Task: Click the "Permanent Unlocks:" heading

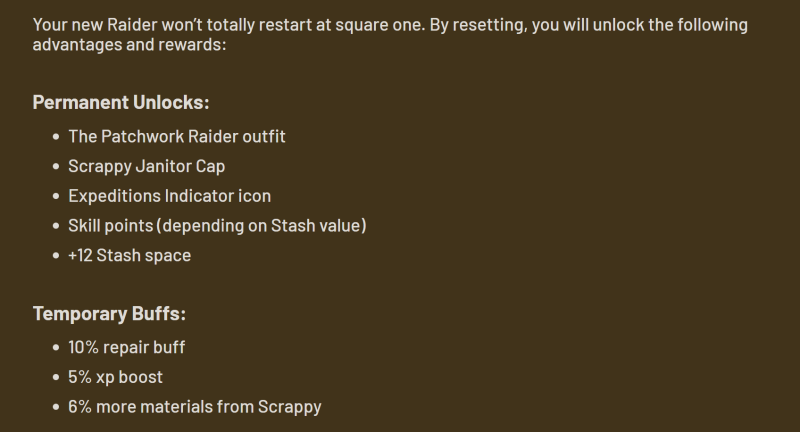Action: coord(121,103)
